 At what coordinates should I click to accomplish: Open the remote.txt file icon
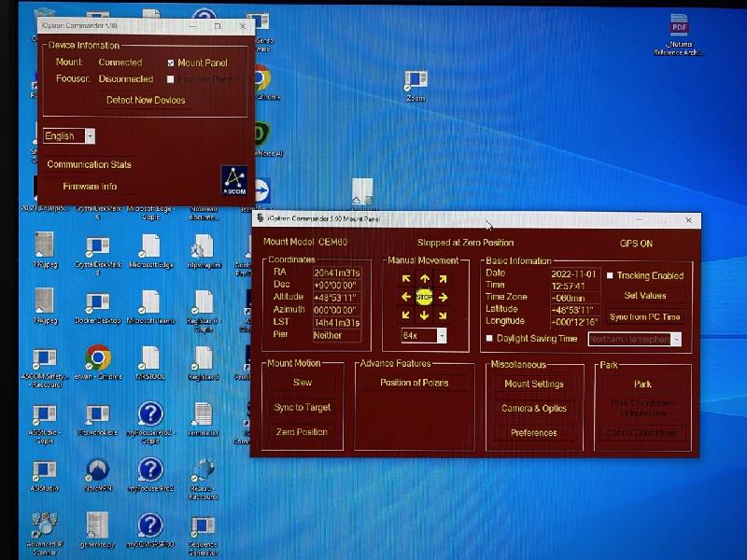pos(204,419)
